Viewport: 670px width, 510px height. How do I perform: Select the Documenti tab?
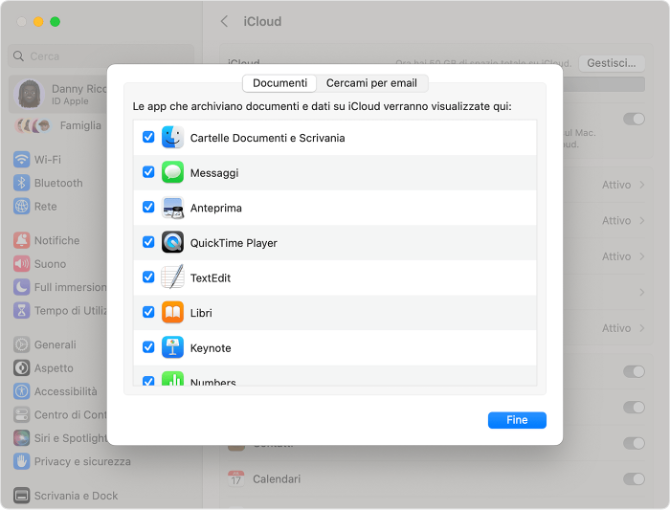point(280,83)
